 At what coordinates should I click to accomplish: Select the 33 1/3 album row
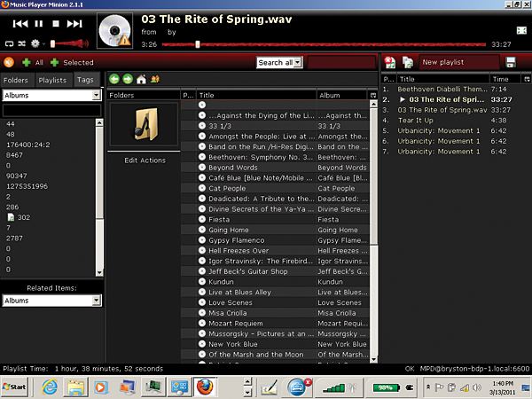(275, 126)
